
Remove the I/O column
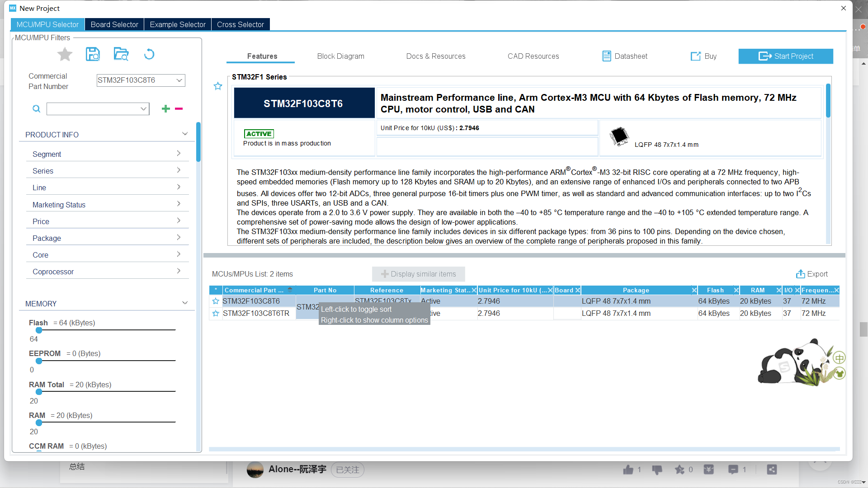click(x=797, y=291)
